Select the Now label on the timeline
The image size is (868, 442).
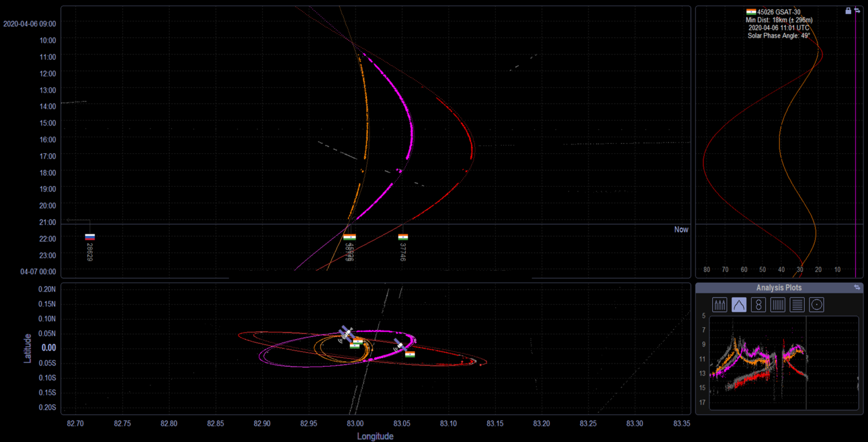pyautogui.click(x=680, y=229)
